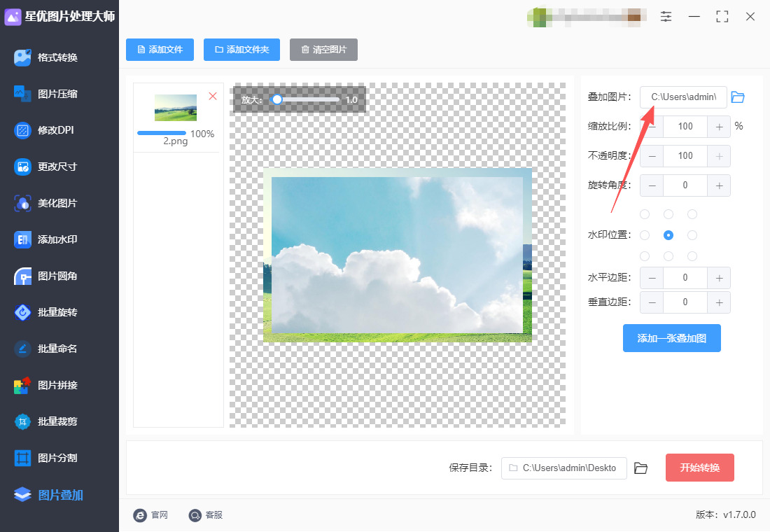Screen dimensions: 770x532
Task: Click the 2.png progress bar
Action: pos(162,133)
